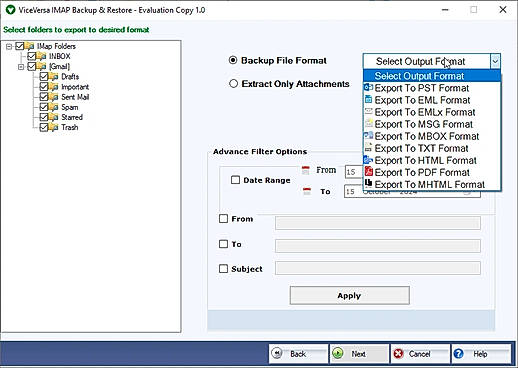The width and height of the screenshot is (518, 368).
Task: Proceed with the Next button
Action: tap(359, 354)
